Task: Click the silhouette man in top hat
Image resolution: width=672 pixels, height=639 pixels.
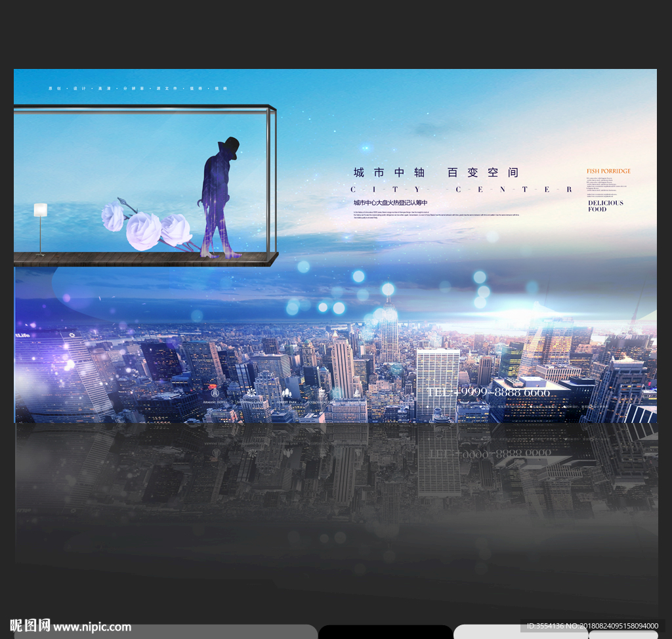Action: tap(220, 197)
